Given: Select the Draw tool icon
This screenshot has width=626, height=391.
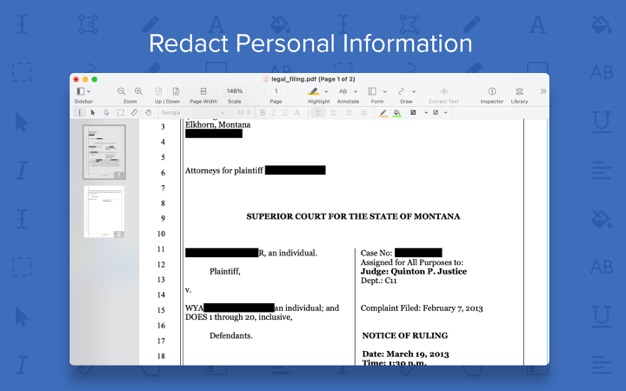Looking at the screenshot, I should tap(401, 91).
